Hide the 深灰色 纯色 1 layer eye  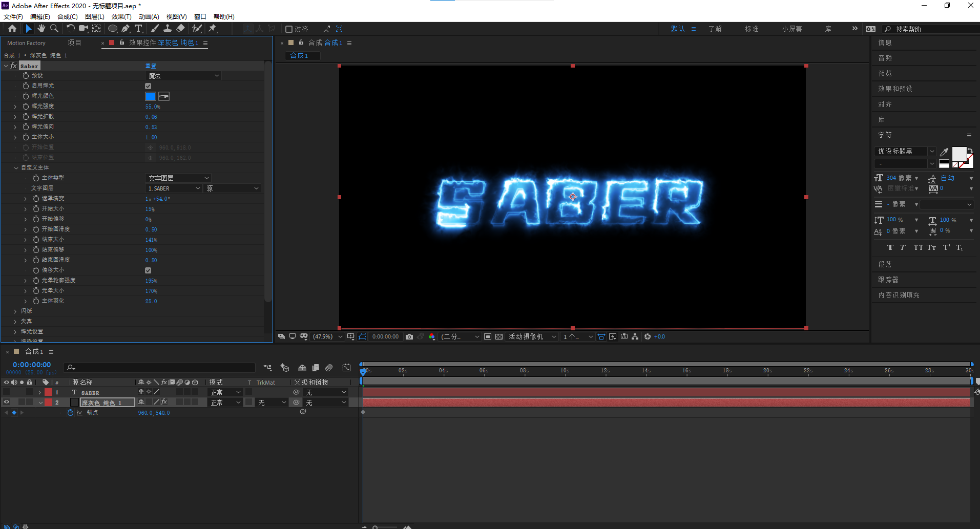pyautogui.click(x=7, y=403)
